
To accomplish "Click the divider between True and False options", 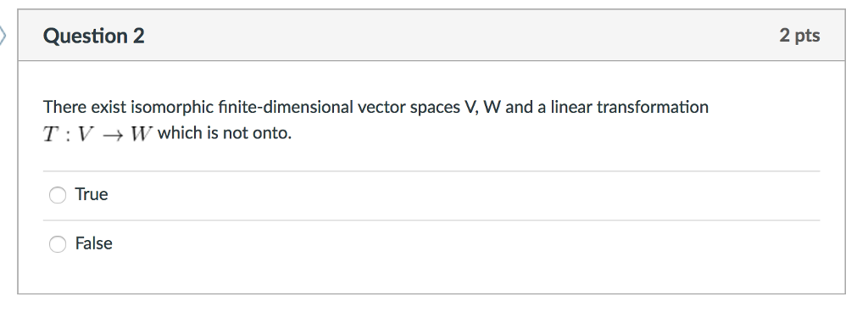I will click(x=431, y=221).
